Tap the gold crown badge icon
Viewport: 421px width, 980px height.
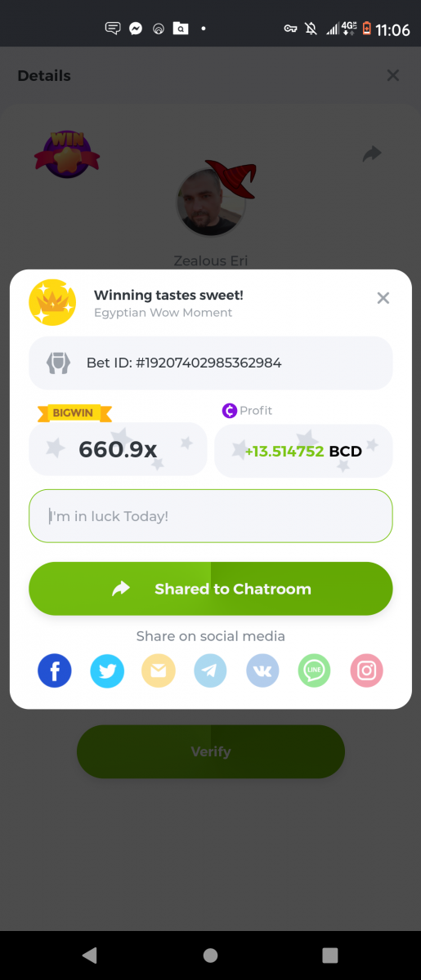(52, 303)
